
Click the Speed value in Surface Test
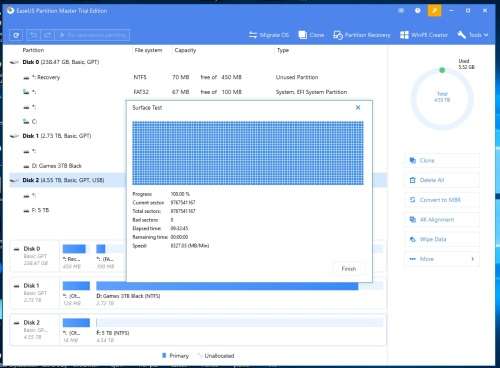coord(190,246)
